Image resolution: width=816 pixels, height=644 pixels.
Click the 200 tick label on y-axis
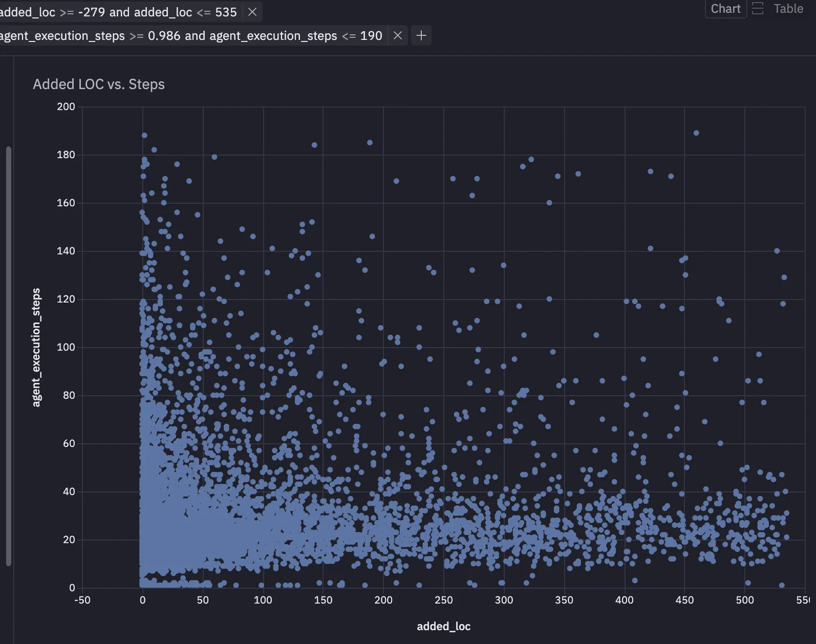(x=66, y=106)
